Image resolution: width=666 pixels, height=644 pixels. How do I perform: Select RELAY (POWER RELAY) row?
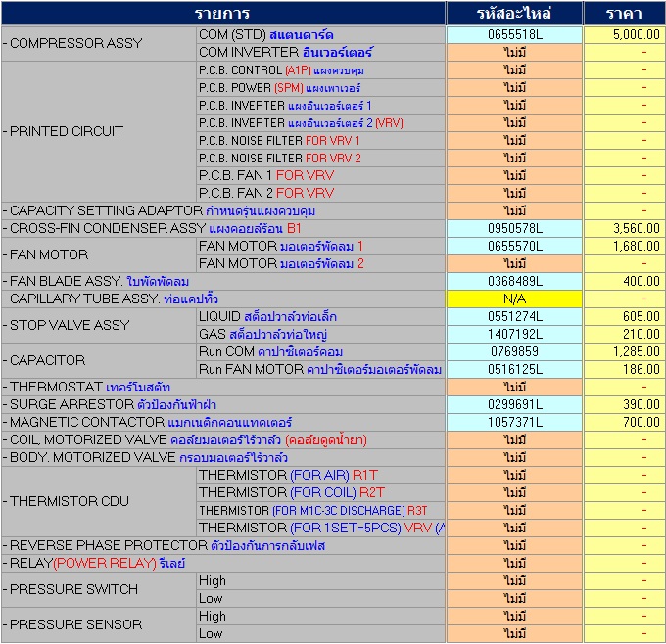[x=223, y=564]
